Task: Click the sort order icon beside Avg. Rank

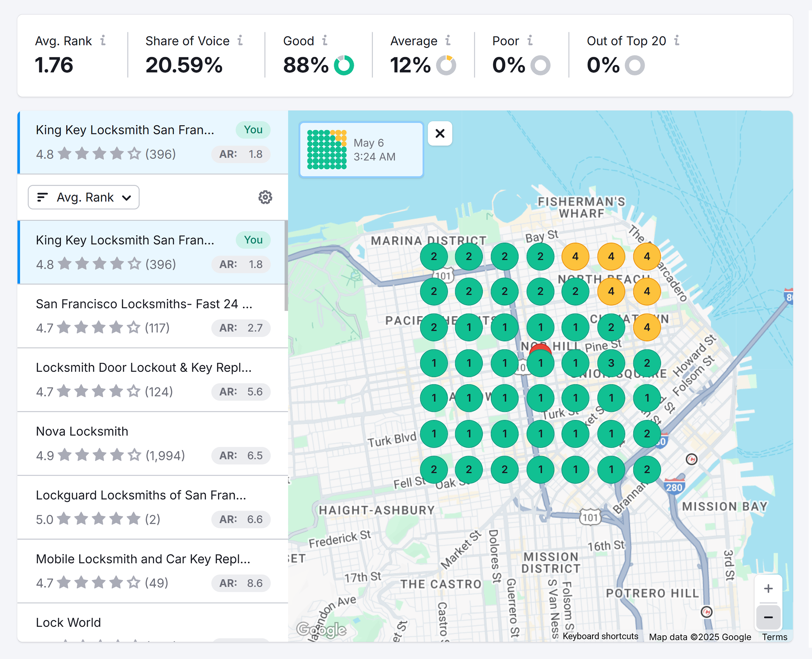Action: pyautogui.click(x=43, y=197)
